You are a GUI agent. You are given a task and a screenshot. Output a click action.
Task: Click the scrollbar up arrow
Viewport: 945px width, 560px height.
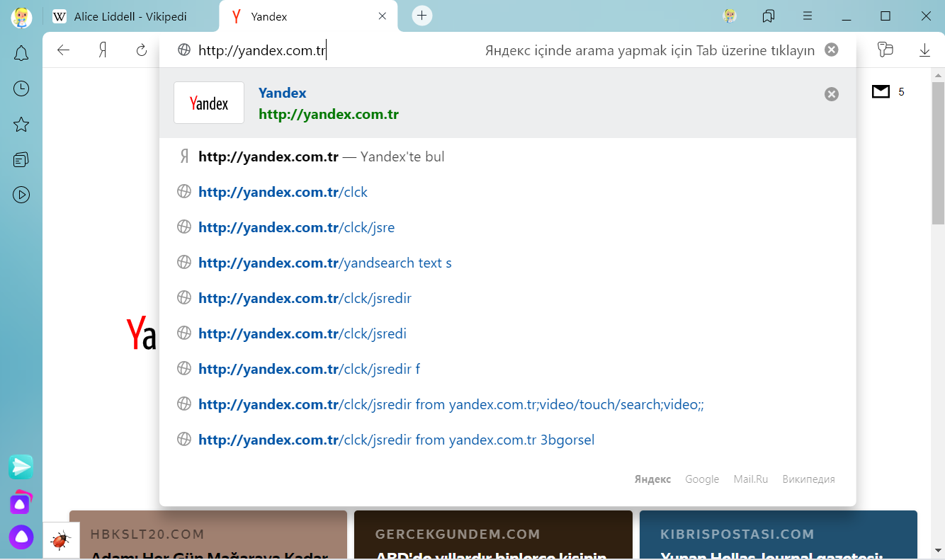pos(938,74)
